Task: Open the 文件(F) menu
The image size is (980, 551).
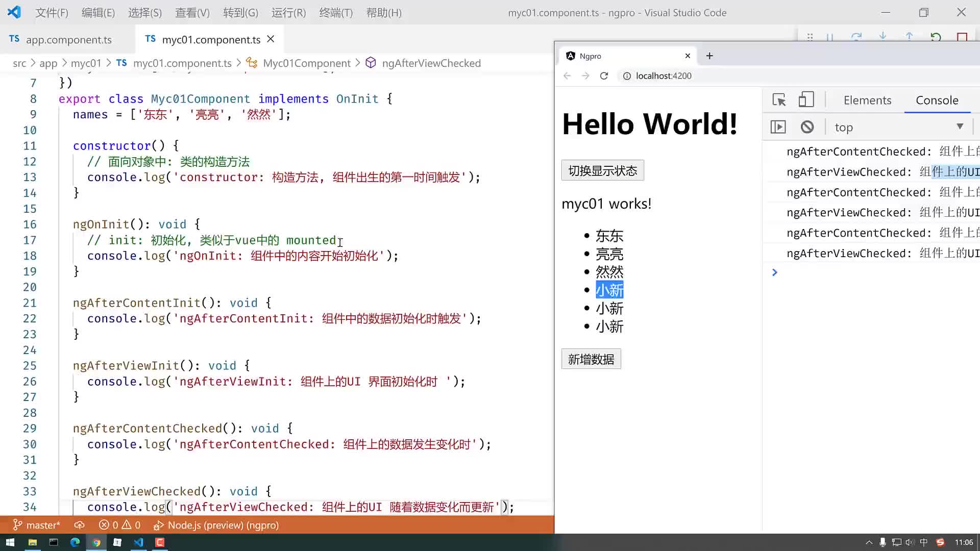Action: [52, 13]
